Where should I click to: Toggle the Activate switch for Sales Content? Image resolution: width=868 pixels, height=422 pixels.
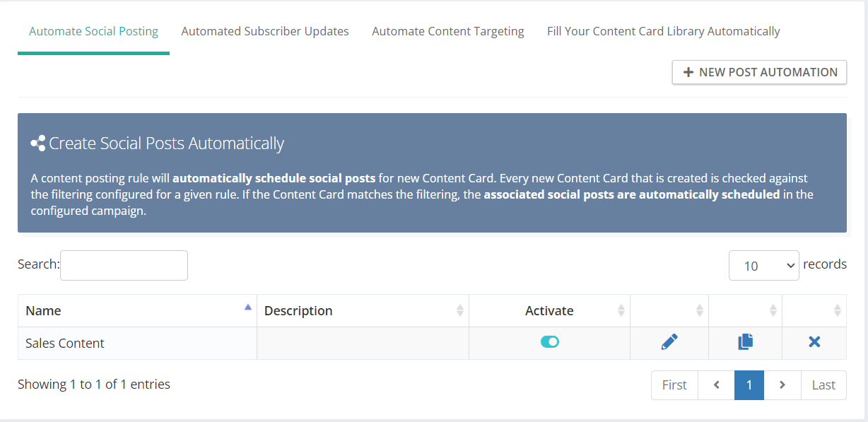pyautogui.click(x=550, y=342)
